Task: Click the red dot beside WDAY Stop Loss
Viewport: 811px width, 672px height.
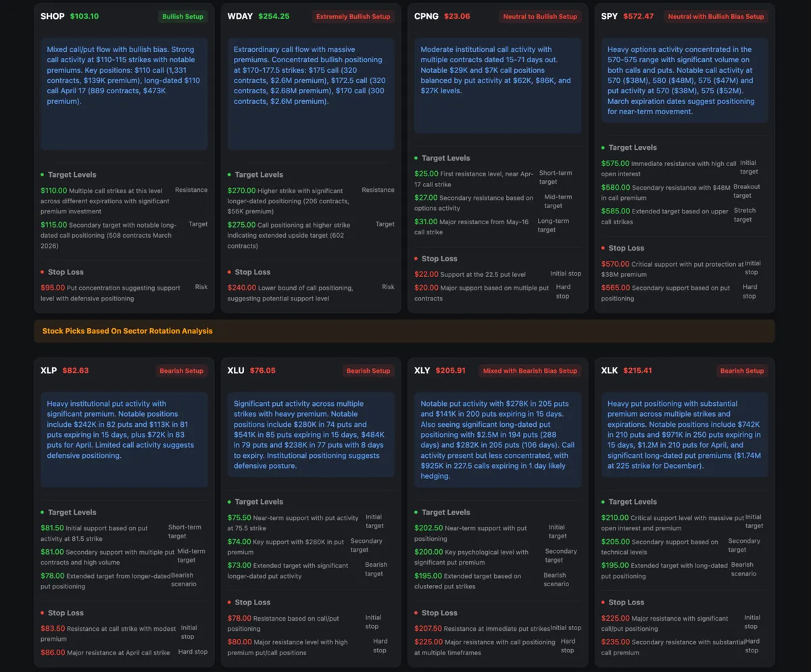Action: coord(228,272)
